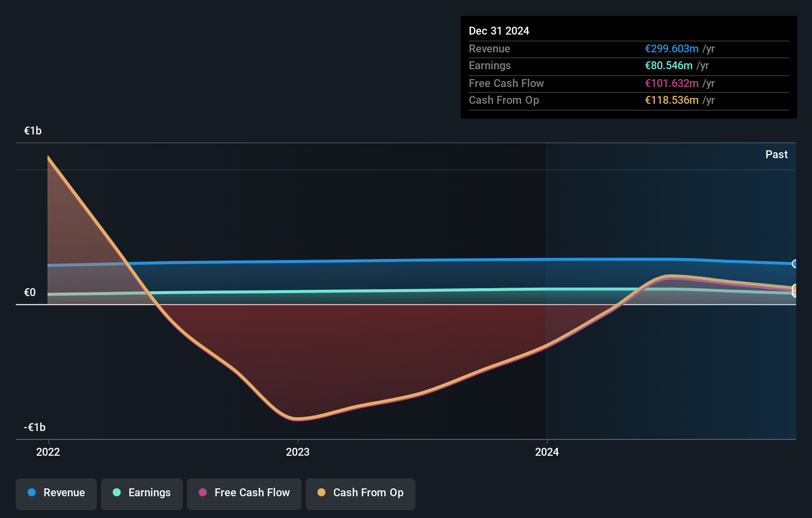
Task: Click the Dec 31 2024 tooltip date
Action: click(499, 31)
